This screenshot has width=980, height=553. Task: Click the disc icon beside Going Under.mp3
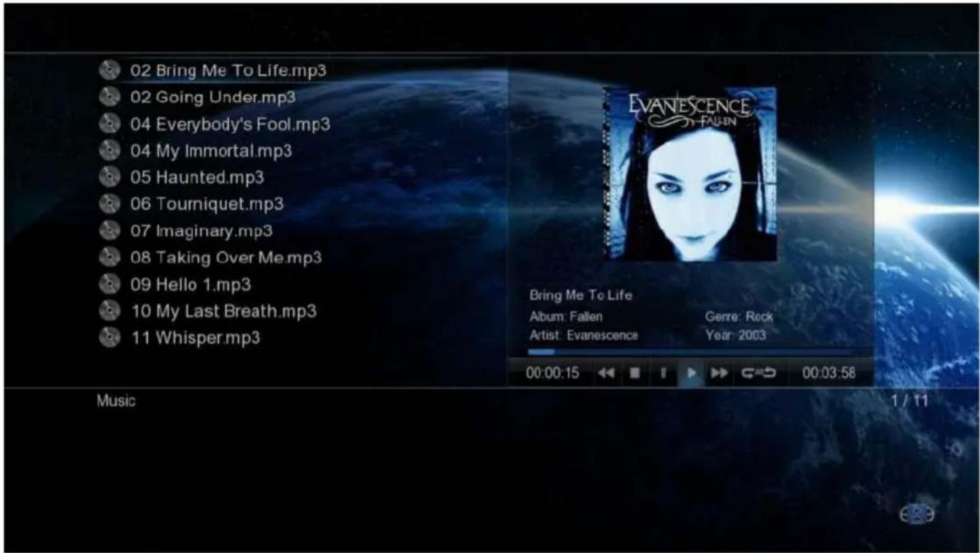point(109,97)
